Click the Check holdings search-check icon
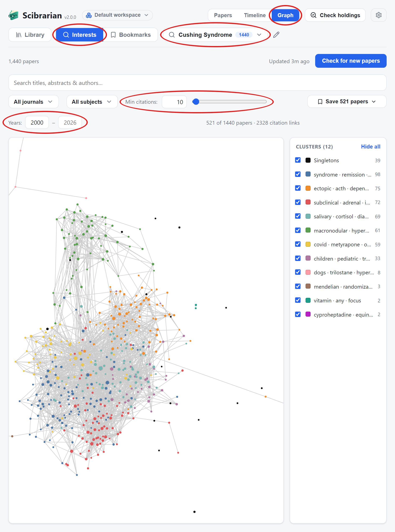 [x=313, y=15]
